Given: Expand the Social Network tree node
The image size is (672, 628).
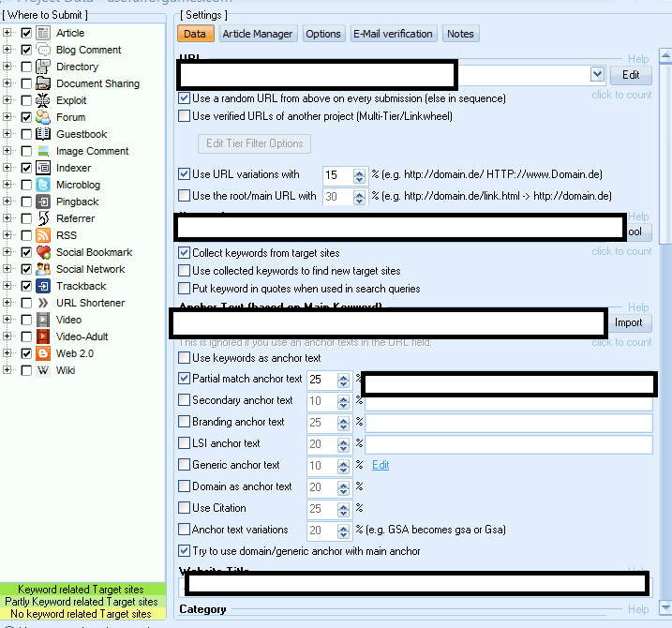Looking at the screenshot, I should (7, 269).
